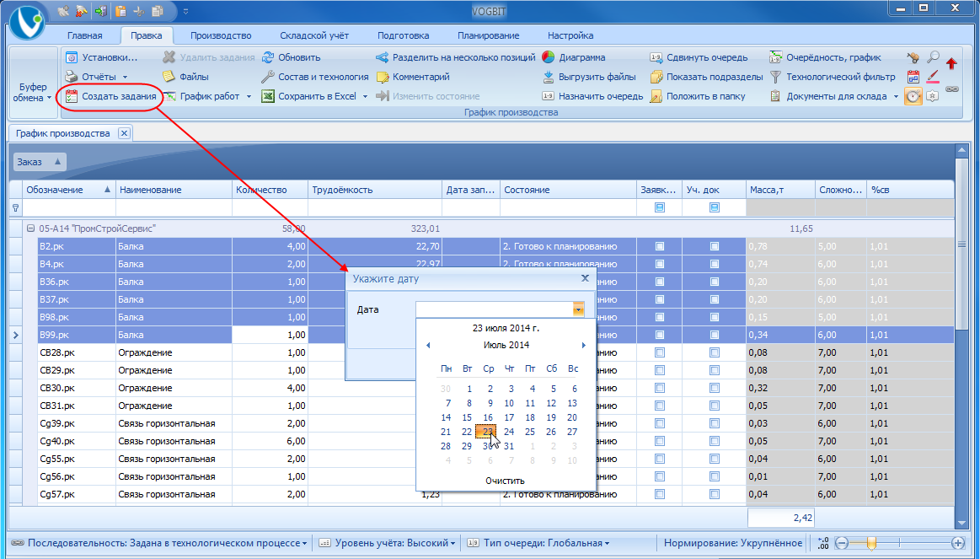Click Положить в папку
Image resolution: width=980 pixels, height=559 pixels.
click(x=698, y=96)
